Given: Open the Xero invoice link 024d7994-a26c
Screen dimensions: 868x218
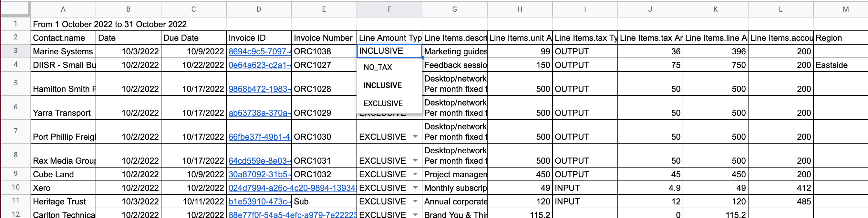Looking at the screenshot, I should [293, 188].
